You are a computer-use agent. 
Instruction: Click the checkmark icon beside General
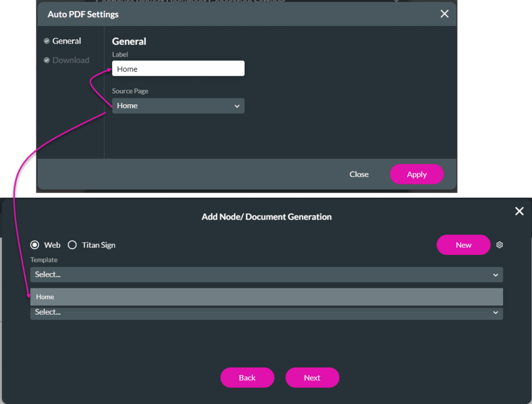47,41
